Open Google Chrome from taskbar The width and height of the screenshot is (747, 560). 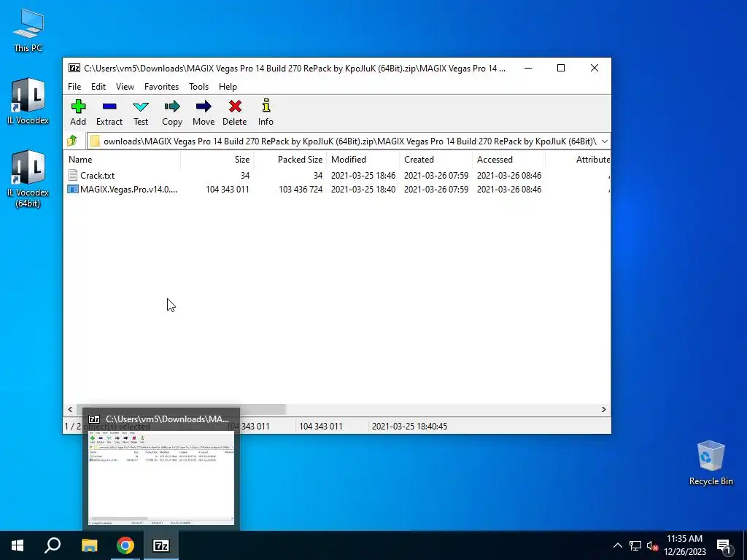(x=125, y=545)
